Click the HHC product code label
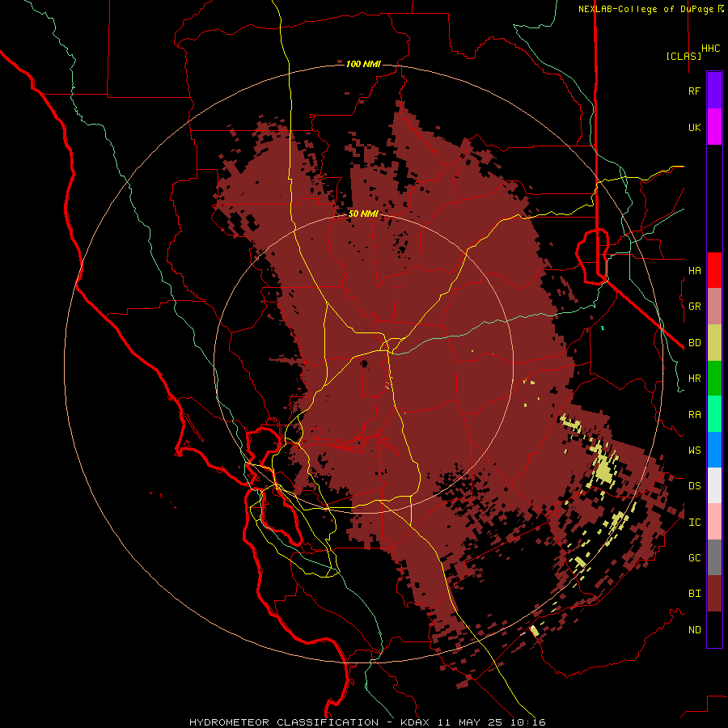The image size is (728, 728). (x=711, y=49)
